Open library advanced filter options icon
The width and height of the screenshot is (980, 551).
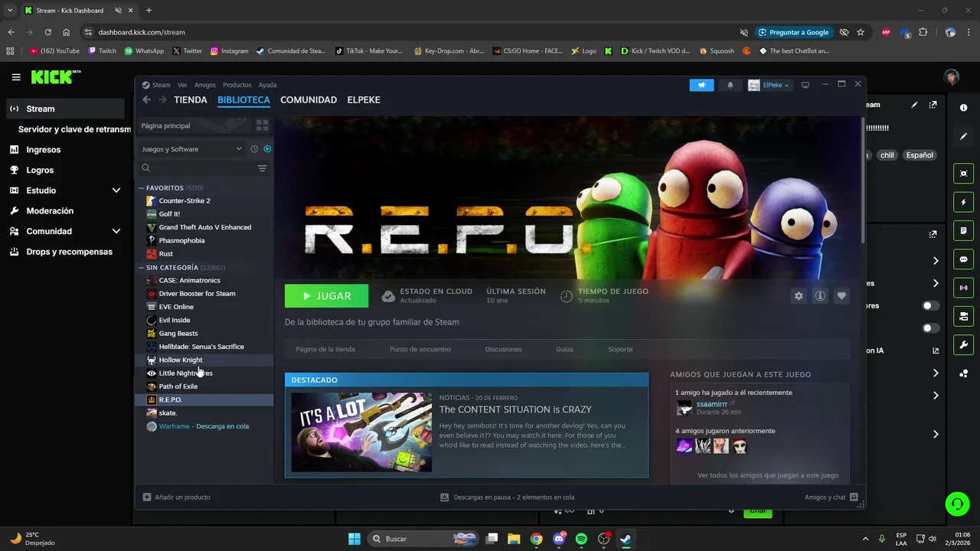[262, 168]
